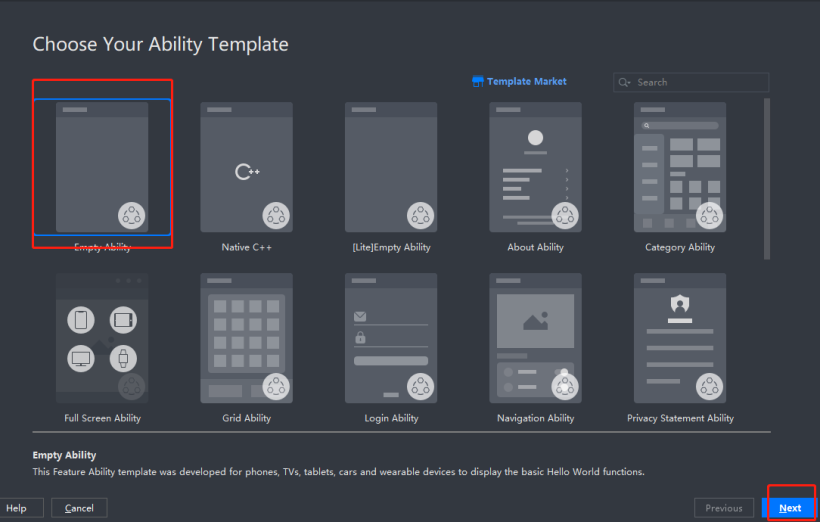This screenshot has height=522, width=820.
Task: Click the search magnifier icon
Action: [624, 82]
